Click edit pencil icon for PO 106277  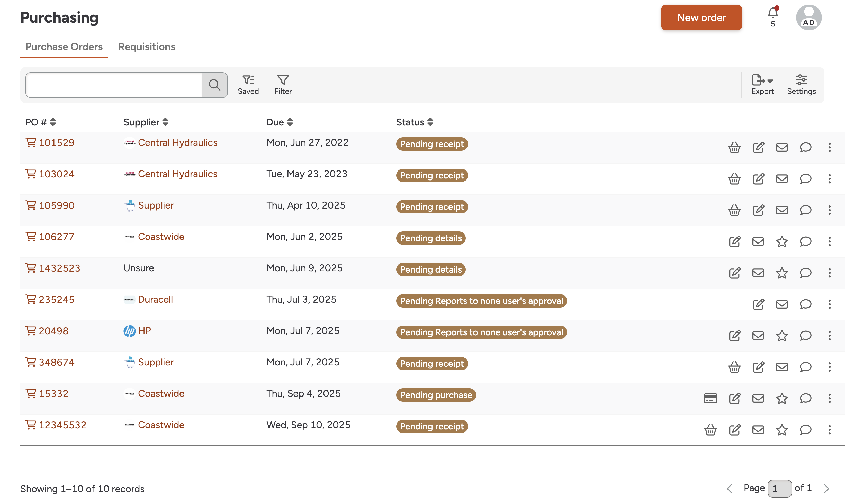click(734, 241)
